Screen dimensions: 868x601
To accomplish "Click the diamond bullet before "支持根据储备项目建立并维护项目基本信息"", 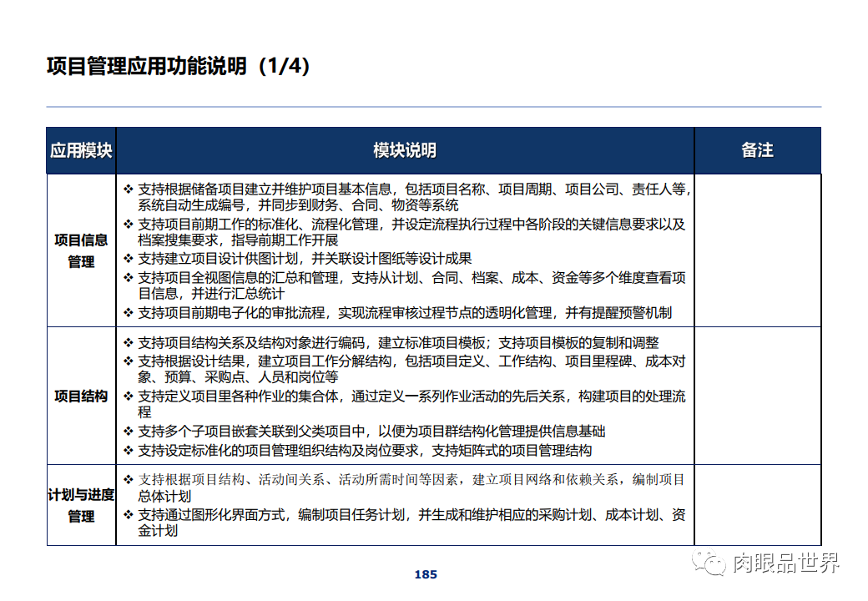I will (x=127, y=187).
